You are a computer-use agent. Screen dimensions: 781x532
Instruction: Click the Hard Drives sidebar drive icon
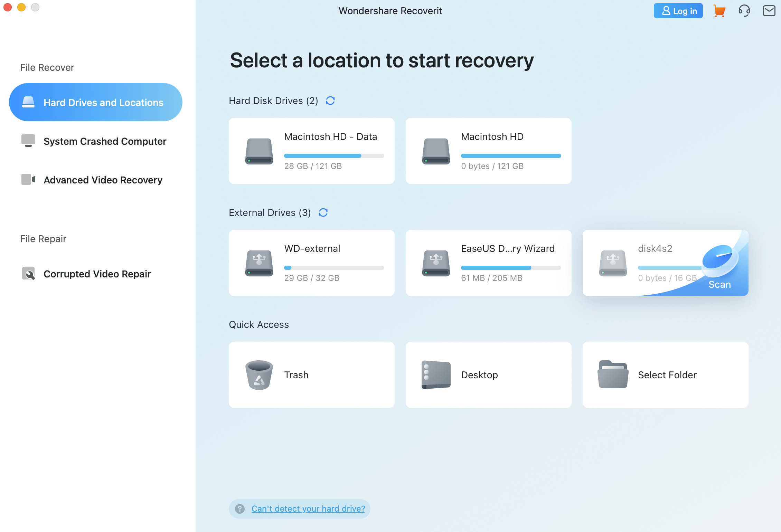pyautogui.click(x=28, y=102)
